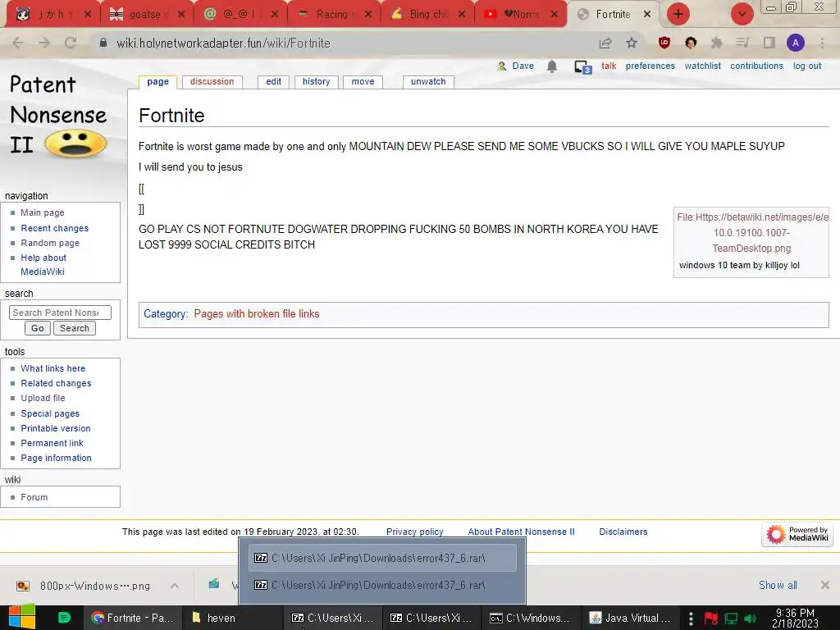Image resolution: width=840 pixels, height=630 pixels.
Task: Click the red flag tray icon
Action: pyautogui.click(x=711, y=619)
